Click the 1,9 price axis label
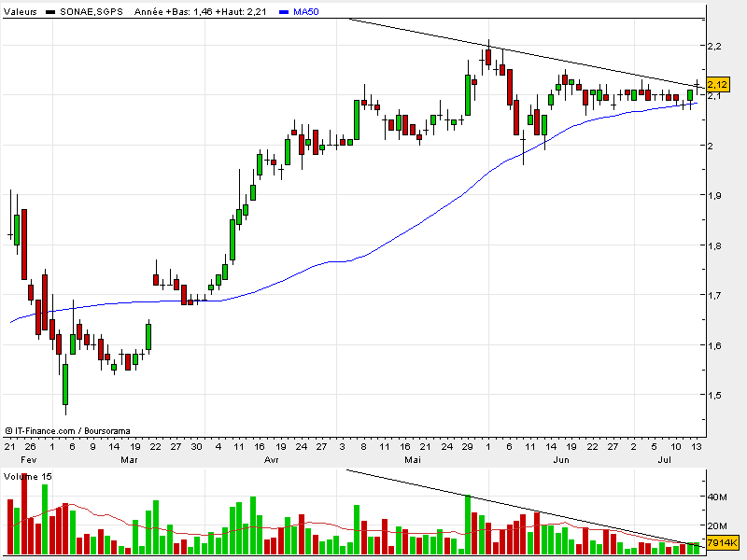 point(714,196)
